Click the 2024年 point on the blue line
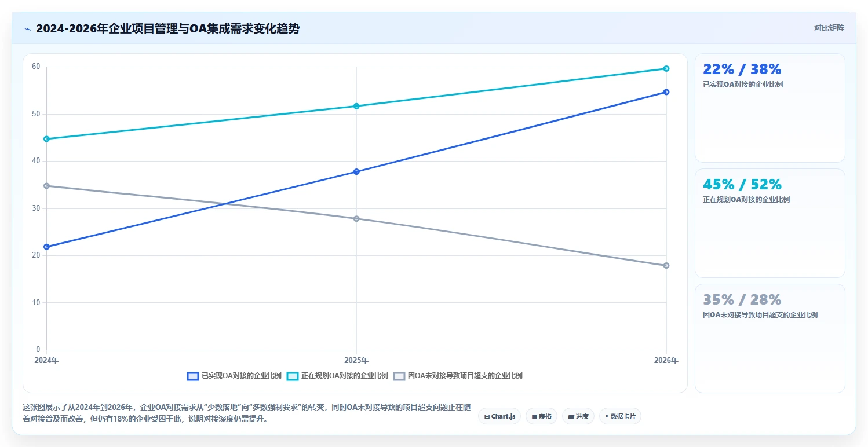Image resolution: width=868 pixels, height=447 pixels. (46, 247)
